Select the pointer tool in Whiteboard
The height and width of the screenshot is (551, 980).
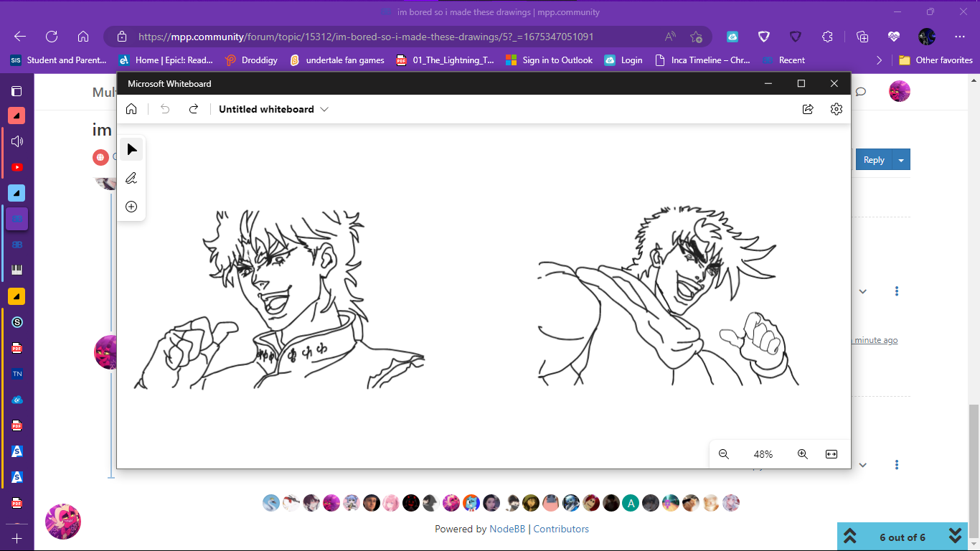(131, 149)
